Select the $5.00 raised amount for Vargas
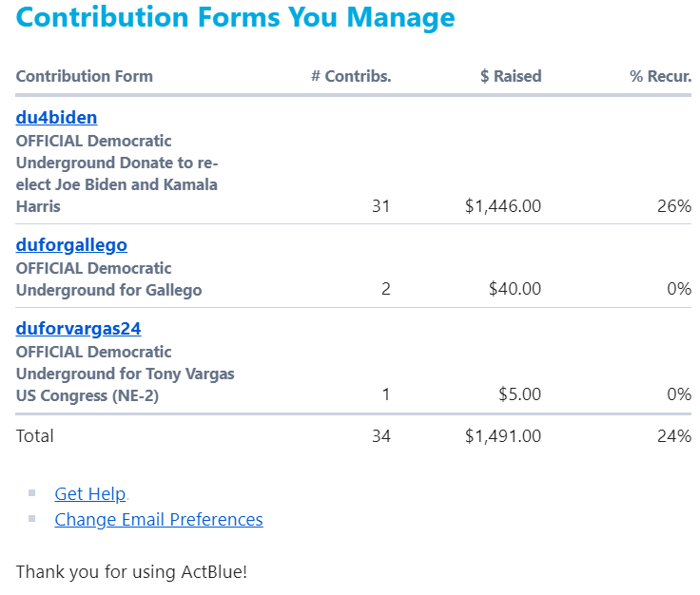700x595 pixels. pyautogui.click(x=519, y=394)
